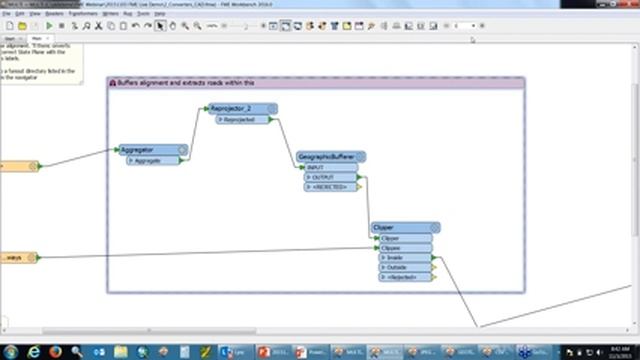The image size is (640, 360).
Task: Choose the Select arrow pointer tool
Action: (x=160, y=26)
